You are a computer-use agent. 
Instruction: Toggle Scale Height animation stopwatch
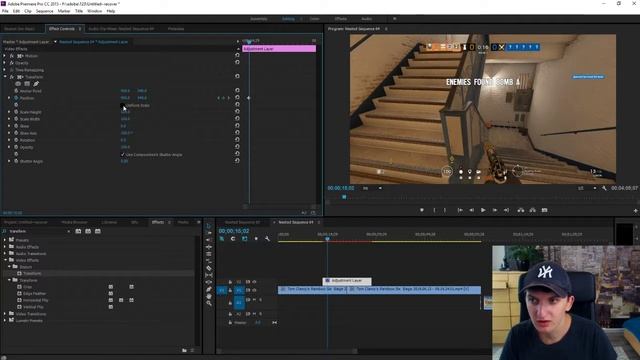pyautogui.click(x=16, y=112)
